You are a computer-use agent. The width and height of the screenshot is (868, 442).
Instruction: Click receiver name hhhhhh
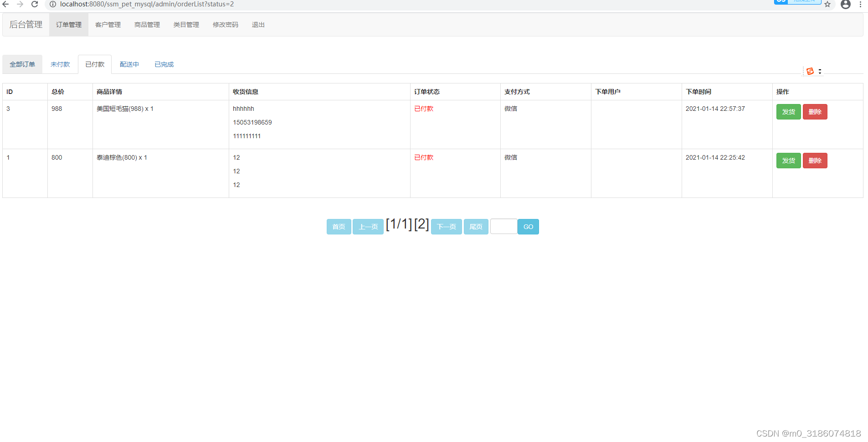pos(244,109)
